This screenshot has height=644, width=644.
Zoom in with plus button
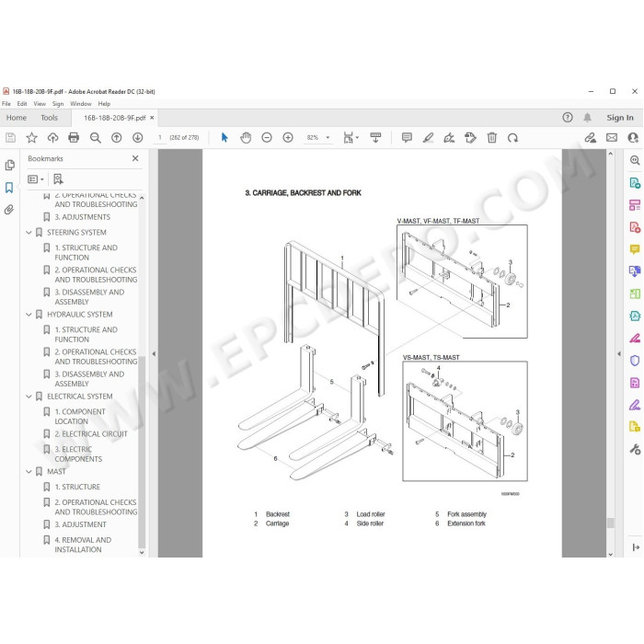point(288,138)
